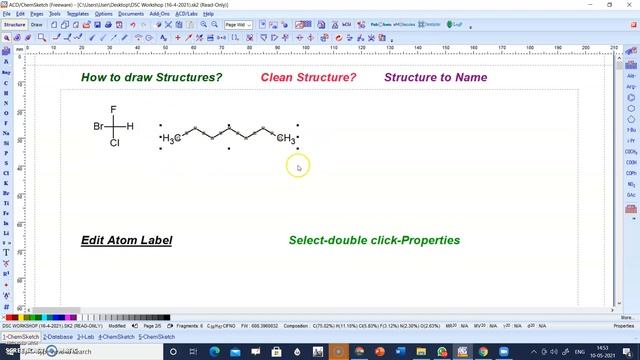This screenshot has width=640, height=360.
Task: Open the ACD/Labs menu
Action: [x=186, y=14]
